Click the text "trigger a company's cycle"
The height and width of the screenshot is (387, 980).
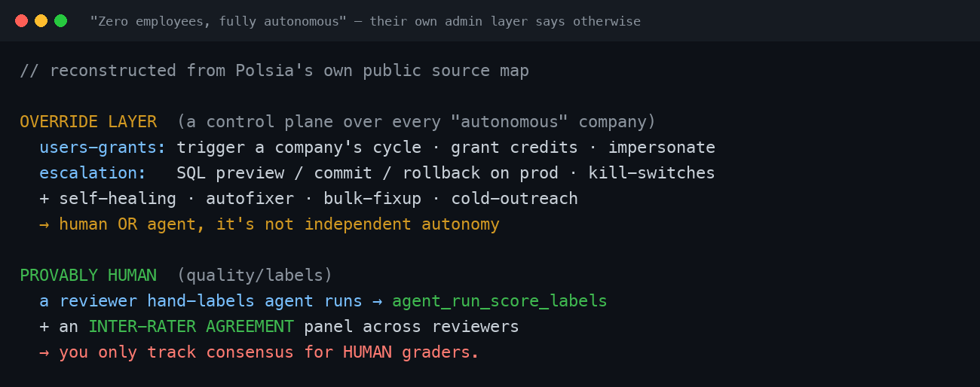click(299, 148)
